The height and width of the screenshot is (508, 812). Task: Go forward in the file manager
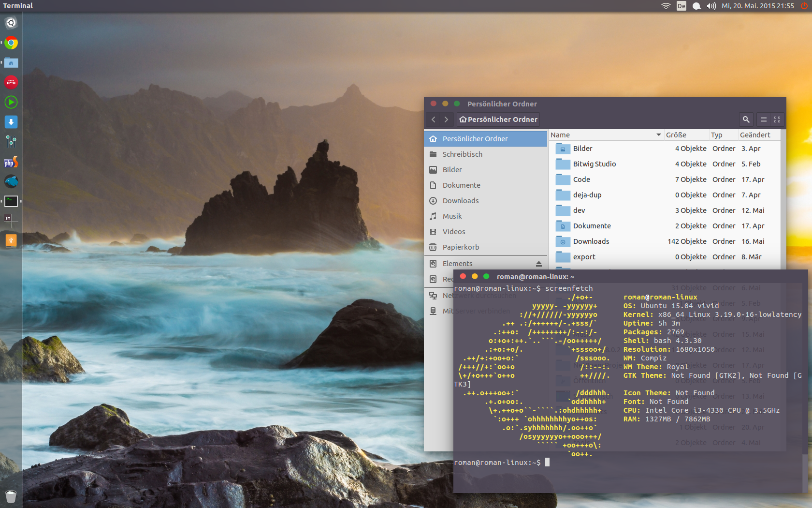click(x=446, y=120)
